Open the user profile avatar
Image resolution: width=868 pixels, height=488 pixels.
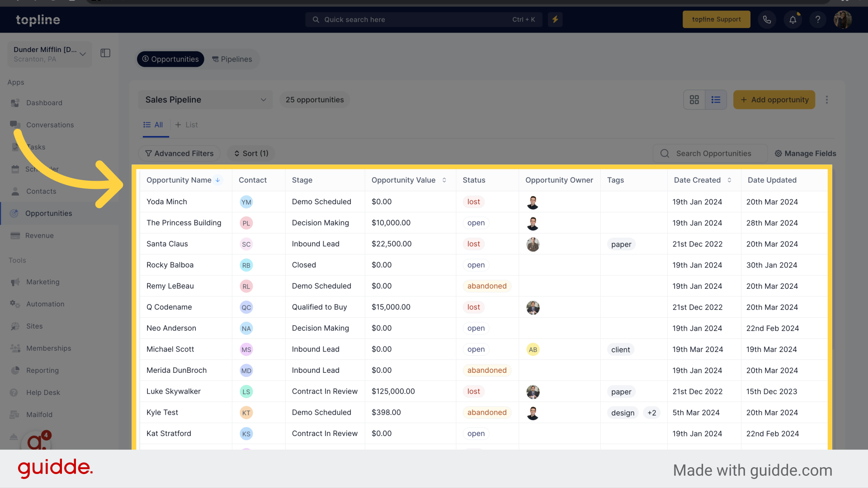843,19
